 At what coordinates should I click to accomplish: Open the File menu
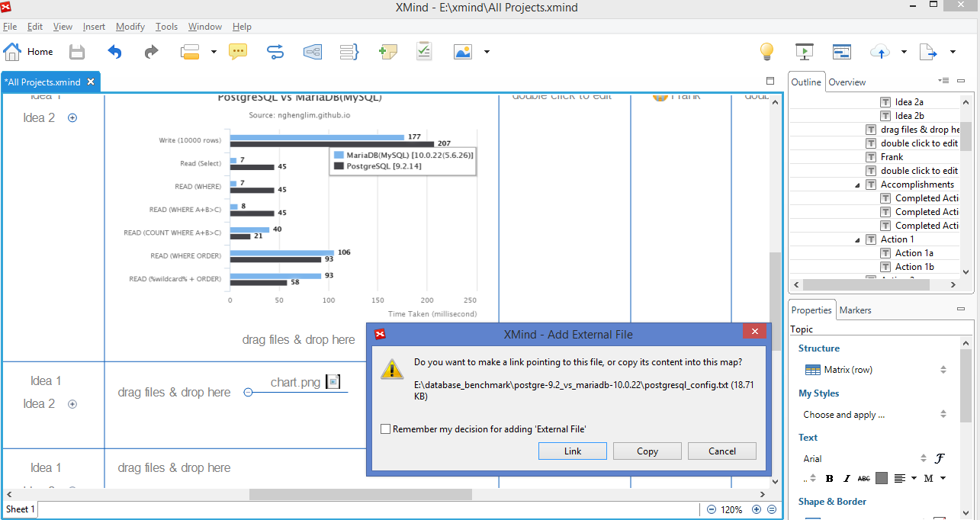(10, 26)
